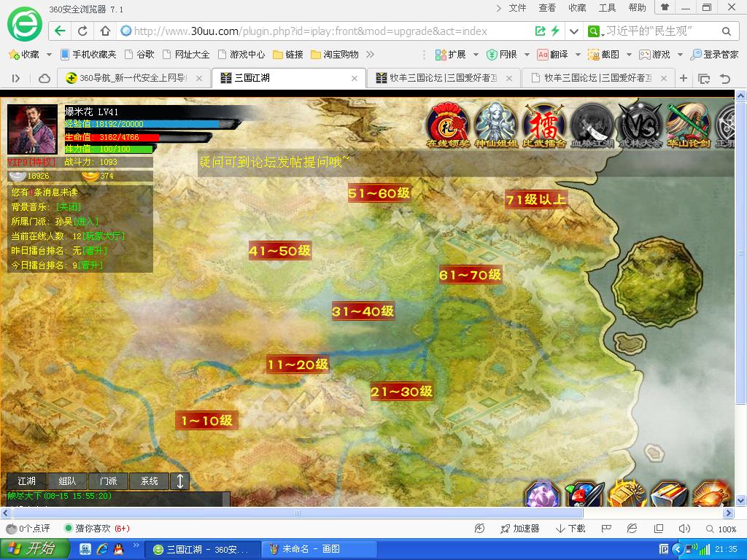Screen dimensions: 747x560
Task: Enter the 1~10级 map zone
Action: click(x=206, y=421)
